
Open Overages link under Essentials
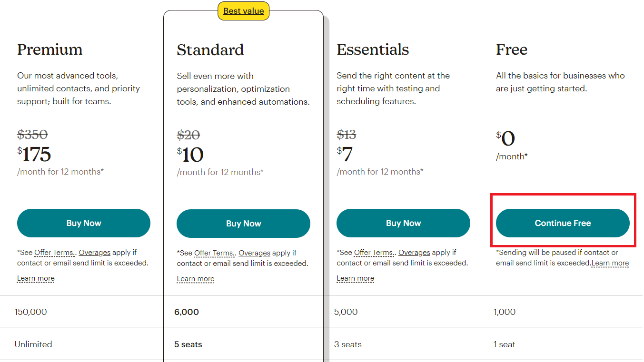[x=415, y=253]
